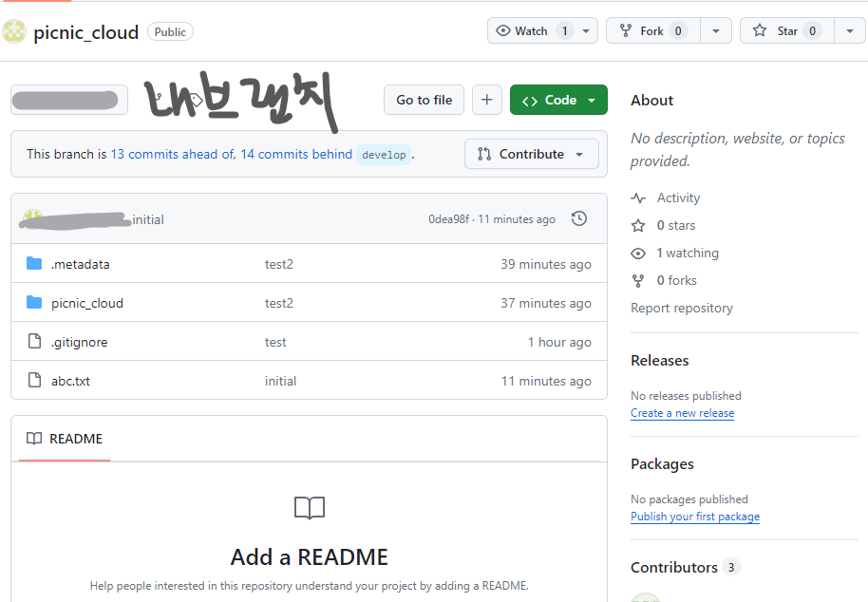The width and height of the screenshot is (868, 602).
Task: Open the Watch notifications dropdown arrow
Action: tap(586, 31)
